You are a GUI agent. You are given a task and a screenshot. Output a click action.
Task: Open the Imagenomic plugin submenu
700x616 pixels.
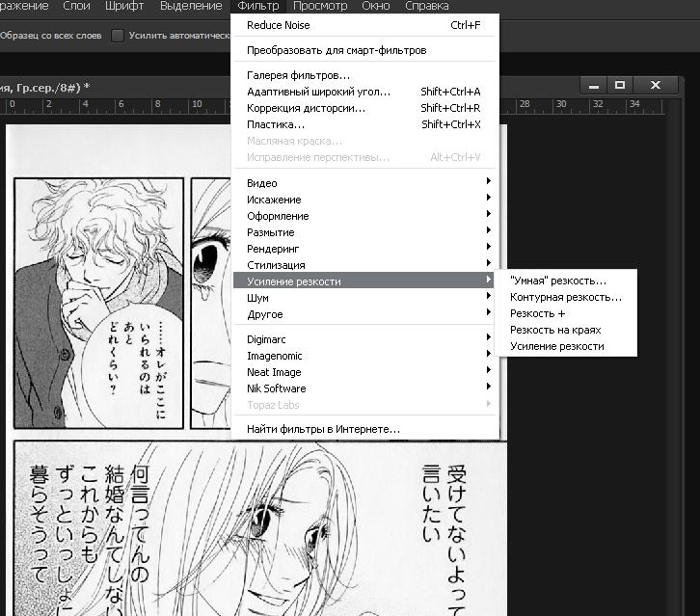363,356
